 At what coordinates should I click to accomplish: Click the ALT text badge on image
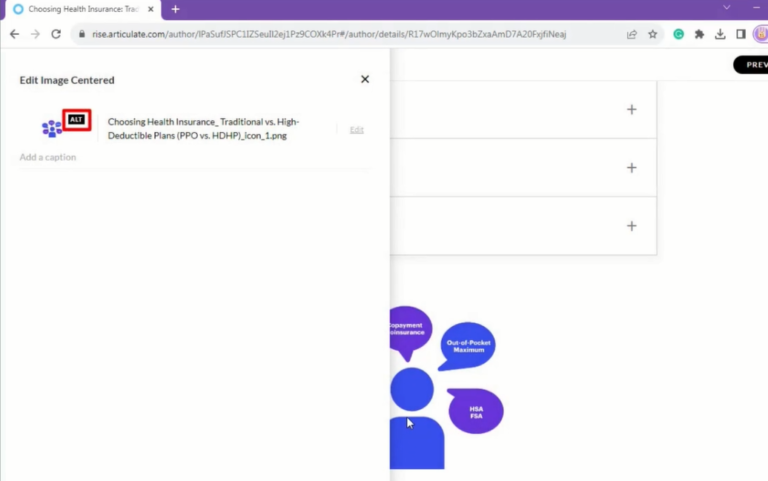(x=77, y=120)
